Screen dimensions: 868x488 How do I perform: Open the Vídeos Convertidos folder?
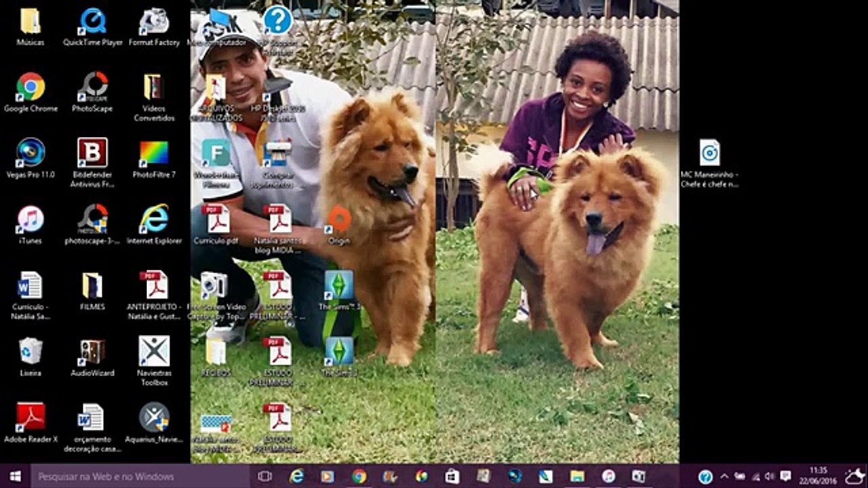tap(154, 97)
